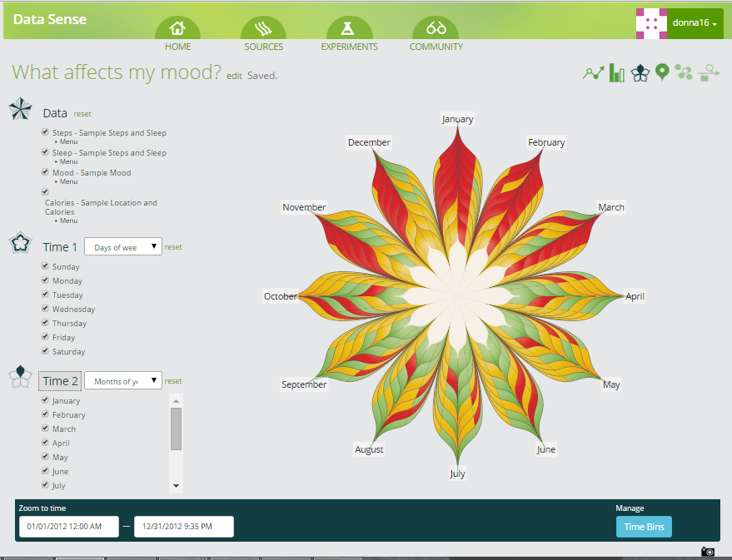Click the Data star icon

point(21,109)
